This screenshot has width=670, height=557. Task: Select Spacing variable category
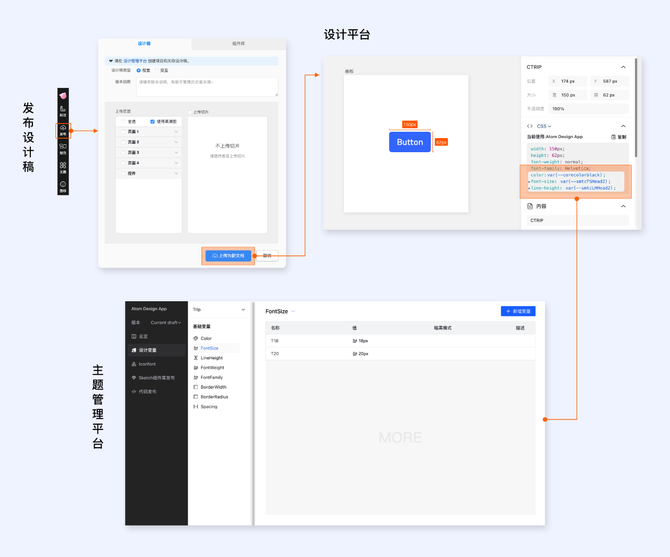click(208, 407)
